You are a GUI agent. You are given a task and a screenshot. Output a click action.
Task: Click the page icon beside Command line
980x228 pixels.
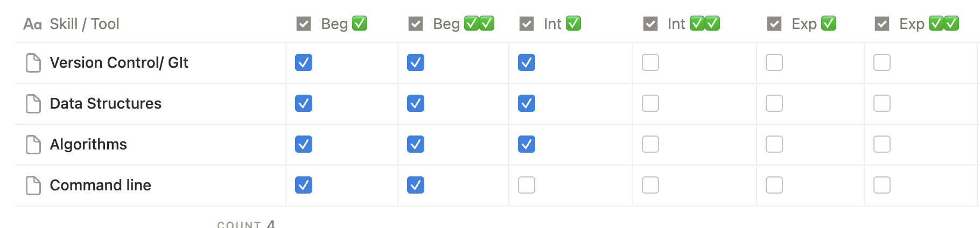pyautogui.click(x=33, y=186)
